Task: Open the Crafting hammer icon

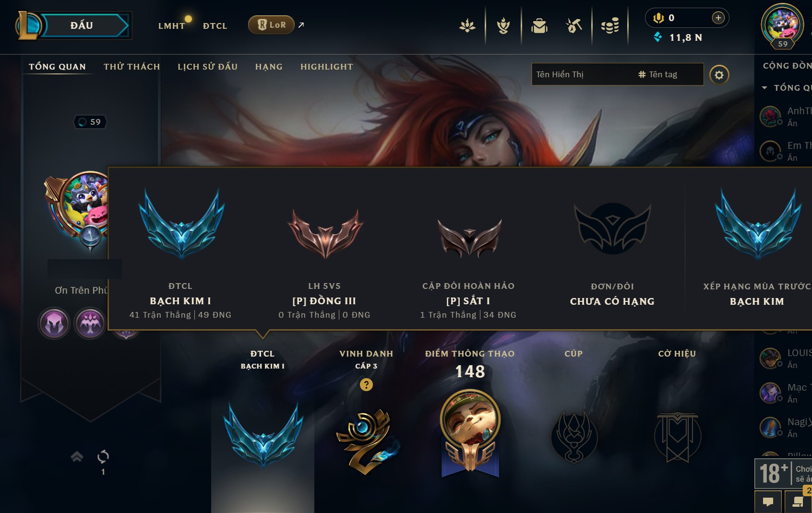Action: 574,25
